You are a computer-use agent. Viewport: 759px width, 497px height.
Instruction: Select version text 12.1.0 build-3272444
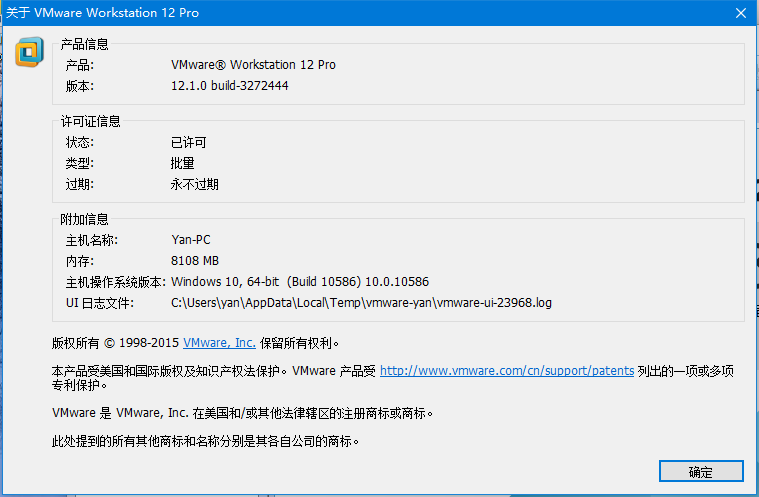229,86
